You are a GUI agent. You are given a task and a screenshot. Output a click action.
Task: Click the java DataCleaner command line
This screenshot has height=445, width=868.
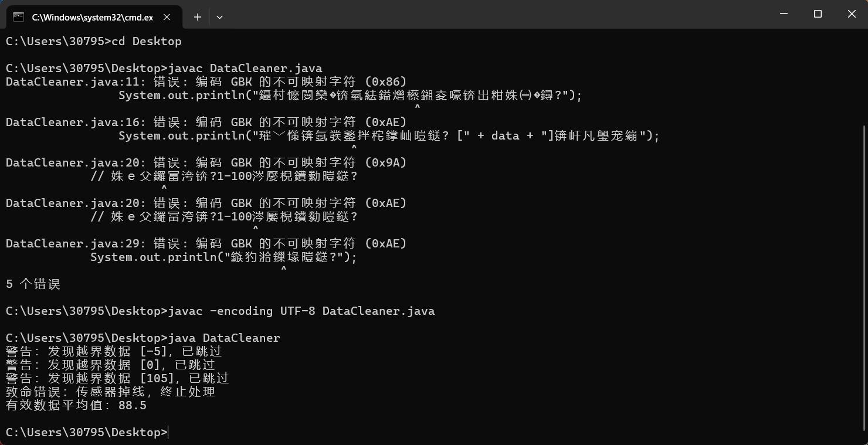[x=143, y=338]
